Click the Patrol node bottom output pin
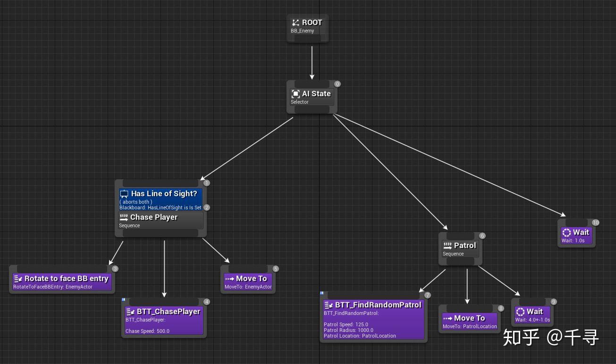The image size is (616, 364). [x=461, y=261]
